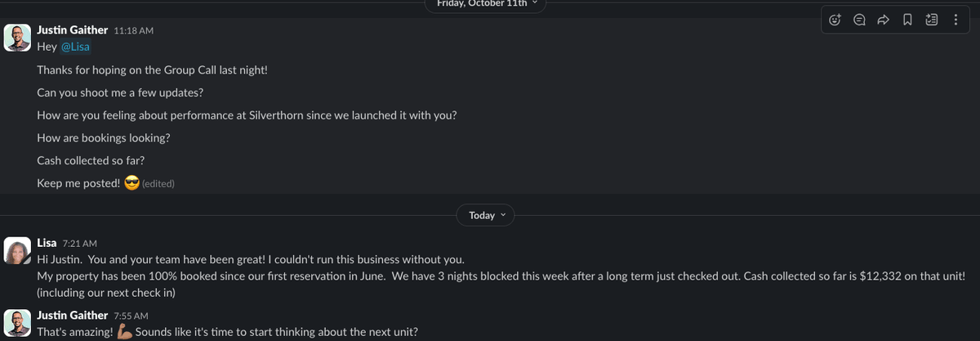Screen dimensions: 980x341
Task: Forward Justin's message using the arrow icon
Action: tap(883, 20)
